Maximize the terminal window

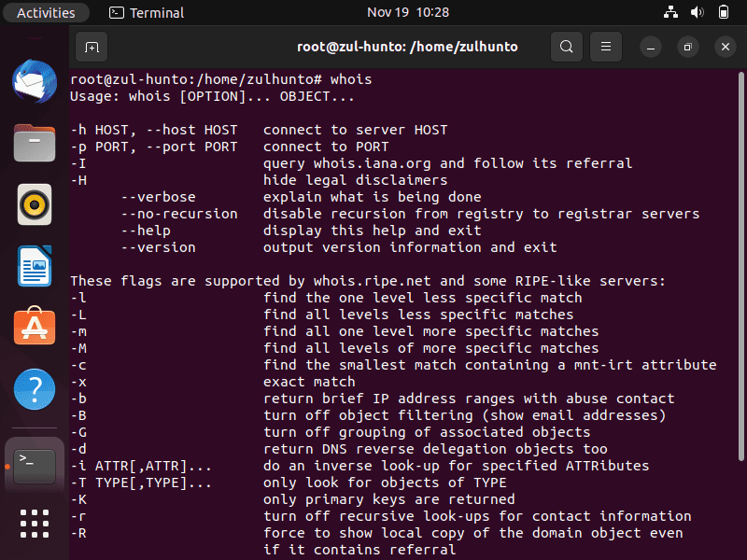(x=688, y=47)
